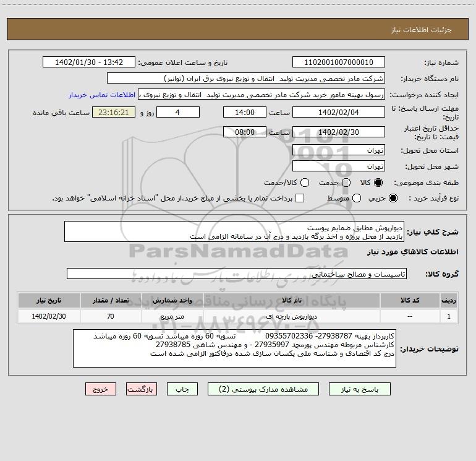Screen dimensions: 476x461
Task: Click the general description text area دیوارپوش
Action: [234, 232]
